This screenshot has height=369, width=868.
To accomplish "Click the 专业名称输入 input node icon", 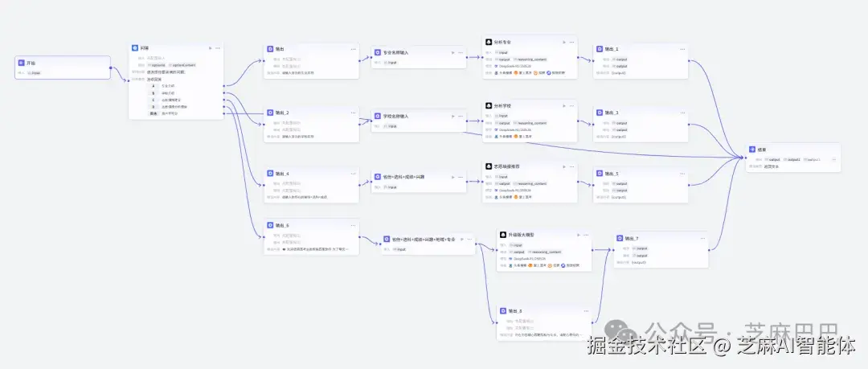I will click(379, 52).
